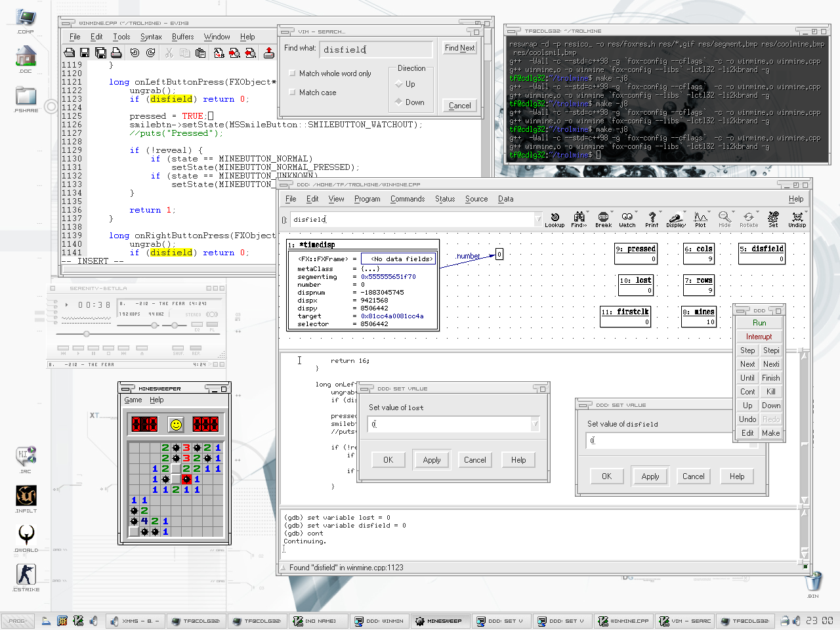Screen dimensions: 840x630
Task: Click the Lookup icon in DDD toolbar
Action: coord(555,217)
